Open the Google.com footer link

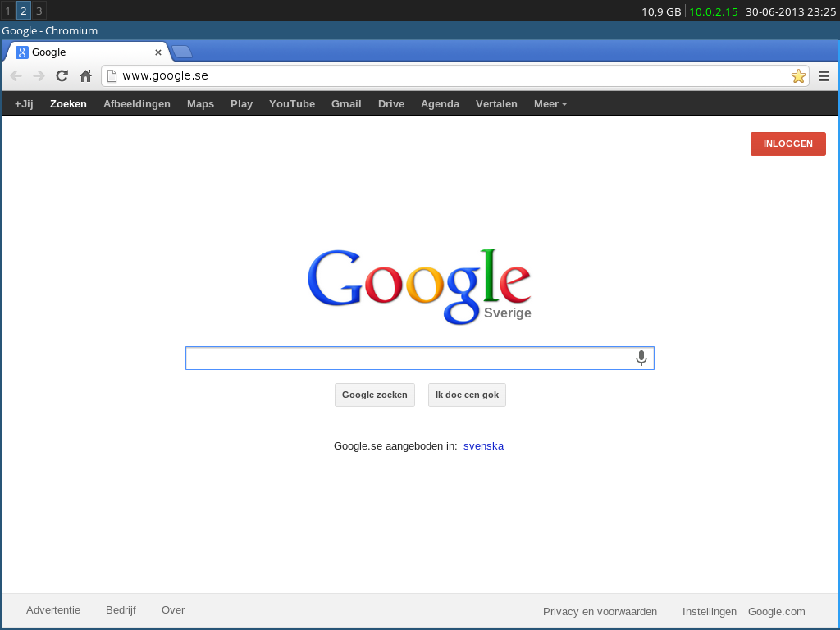click(776, 612)
